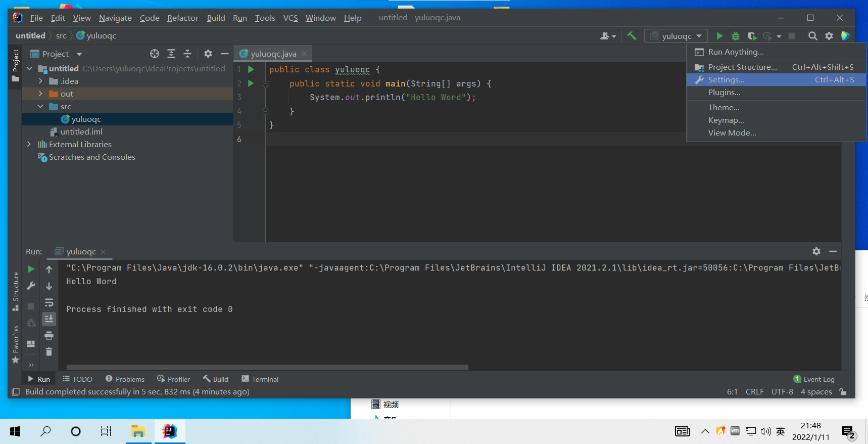Open the Project view dropdown

click(79, 54)
